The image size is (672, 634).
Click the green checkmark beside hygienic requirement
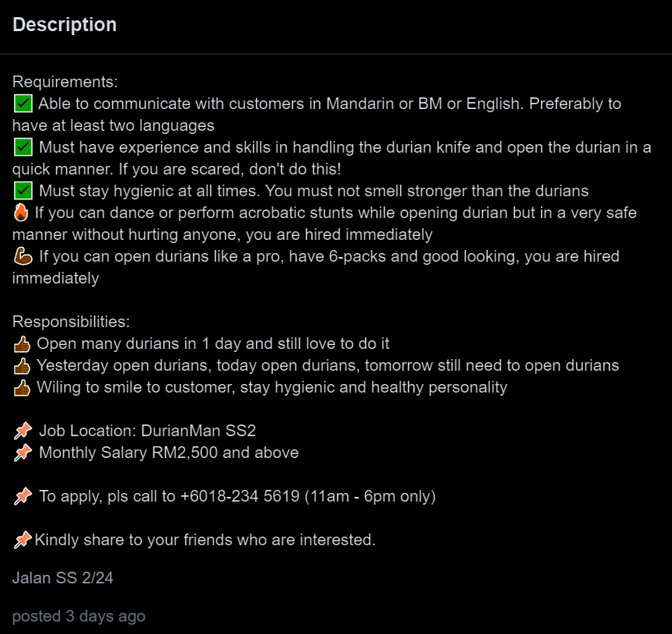[x=23, y=191]
